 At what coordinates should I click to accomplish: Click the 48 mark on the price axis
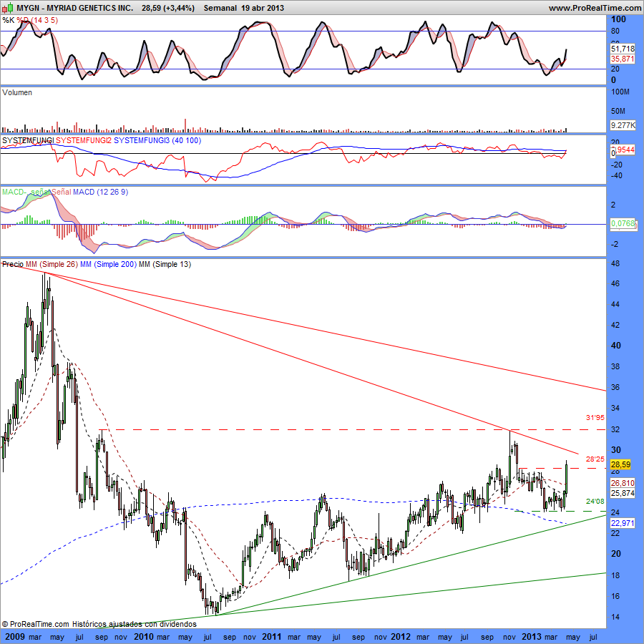[x=615, y=263]
